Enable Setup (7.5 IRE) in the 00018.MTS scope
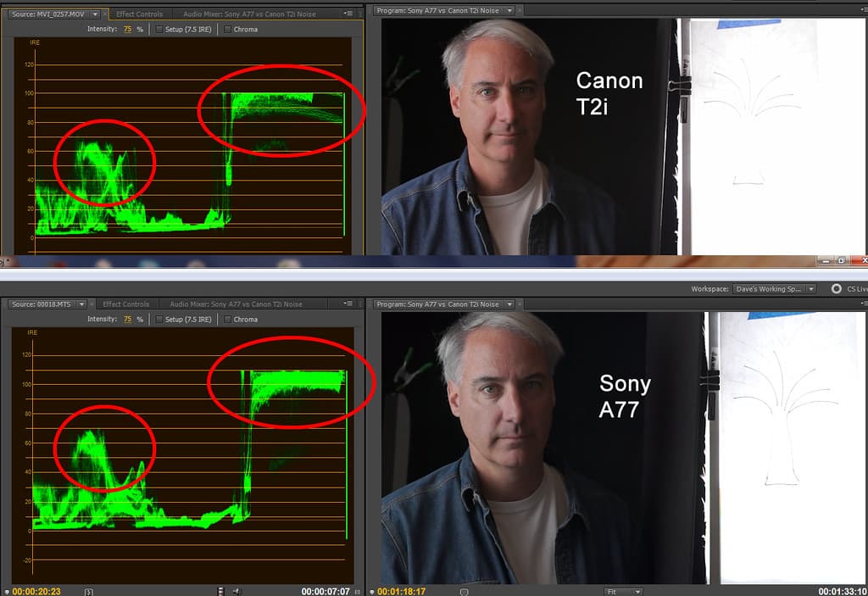Screen dimensions: 868x596 pyautogui.click(x=159, y=320)
